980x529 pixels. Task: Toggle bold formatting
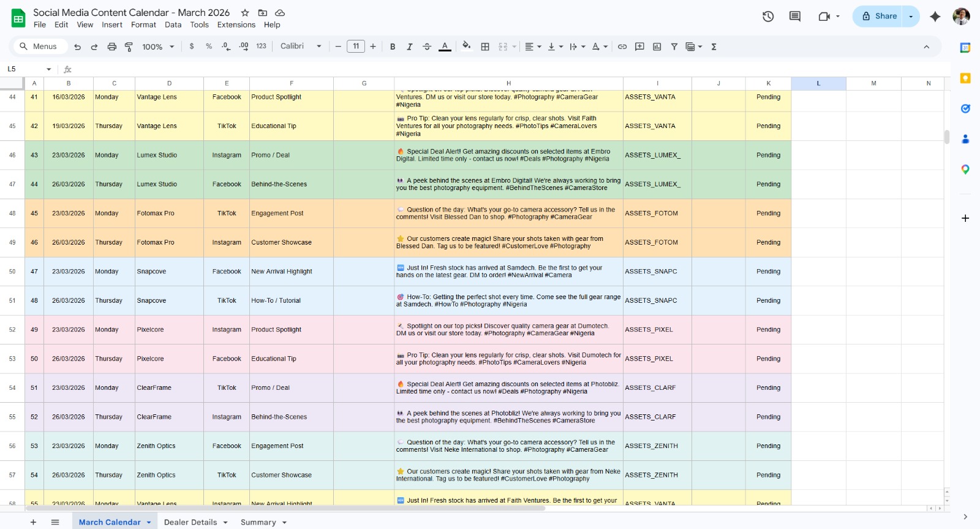393,47
